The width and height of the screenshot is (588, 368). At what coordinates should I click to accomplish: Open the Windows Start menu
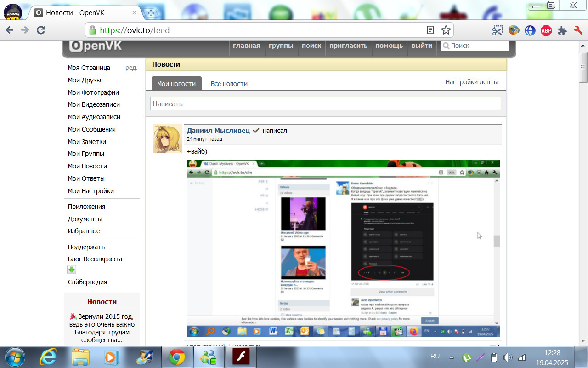pos(15,357)
